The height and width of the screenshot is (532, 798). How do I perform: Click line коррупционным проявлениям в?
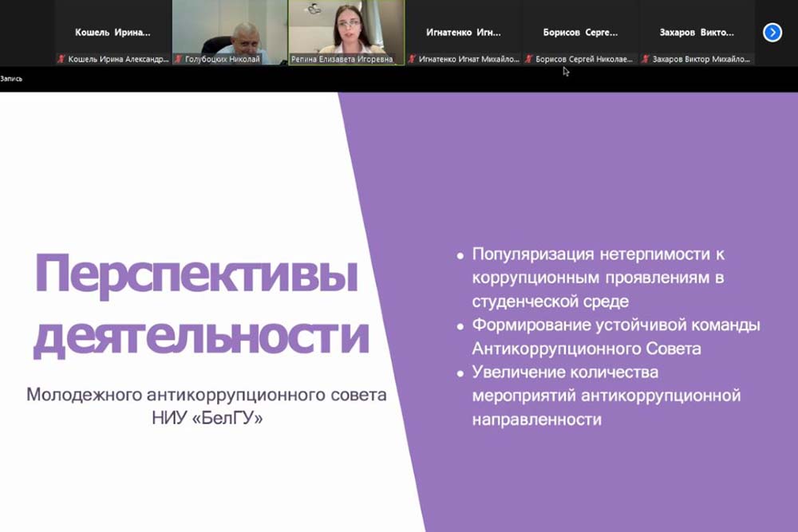(x=598, y=278)
